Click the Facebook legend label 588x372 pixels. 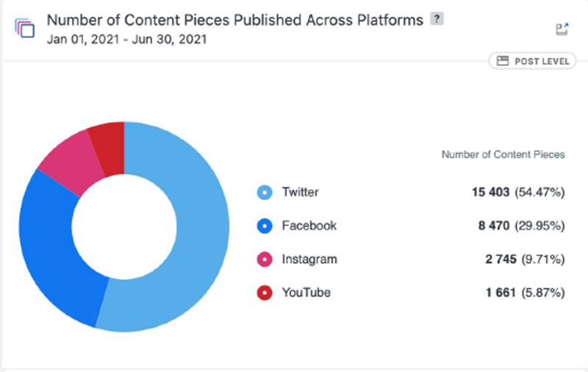(309, 226)
